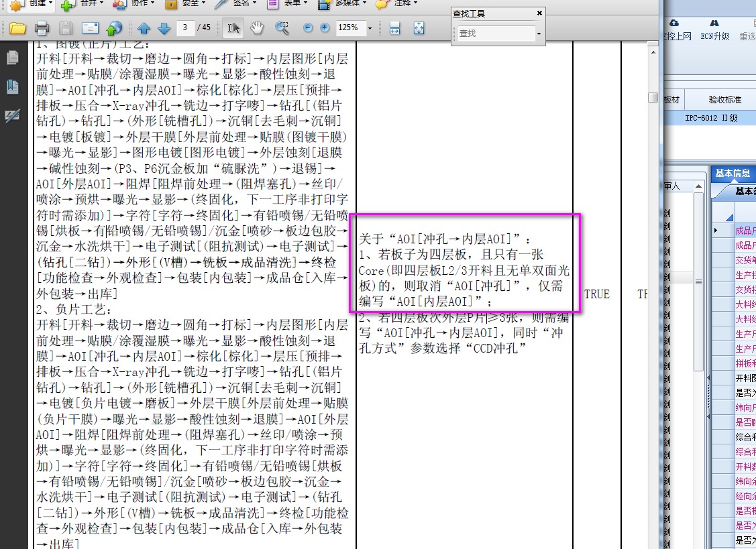This screenshot has width=756, height=549.
Task: Switch to the 基本信息 tab
Action: coord(733,173)
